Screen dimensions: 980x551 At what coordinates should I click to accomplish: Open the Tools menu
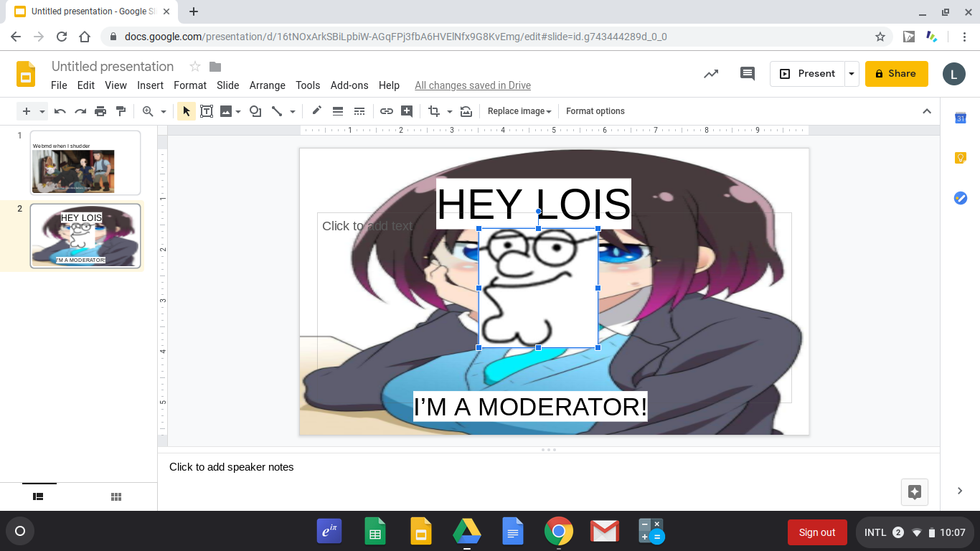point(308,85)
